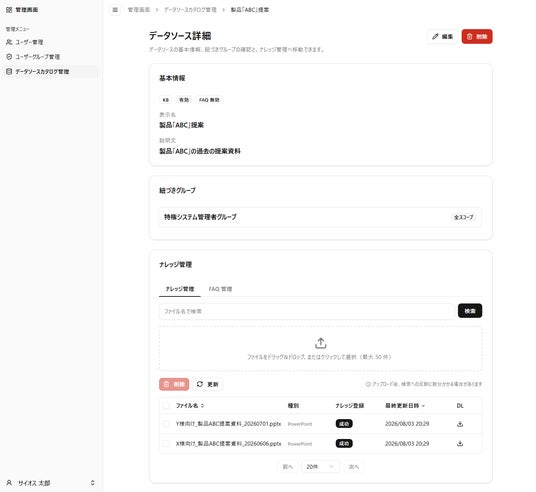Click the download icon for Y様向け pptx file
This screenshot has height=492, width=536.
pos(460,424)
